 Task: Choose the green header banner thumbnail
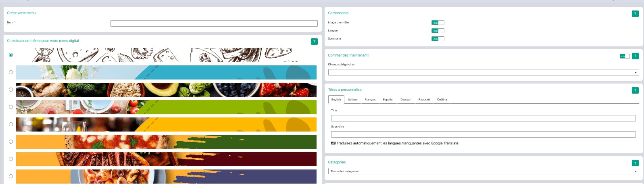click(166, 107)
